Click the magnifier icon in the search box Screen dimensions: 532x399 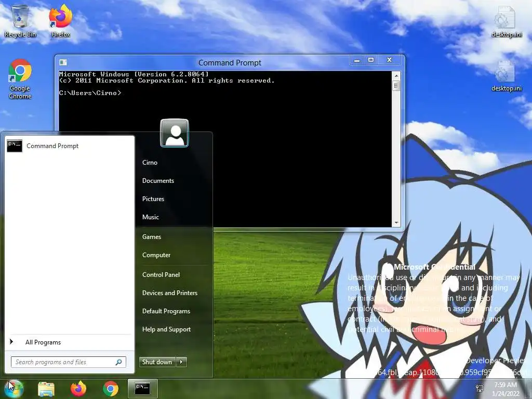point(119,362)
